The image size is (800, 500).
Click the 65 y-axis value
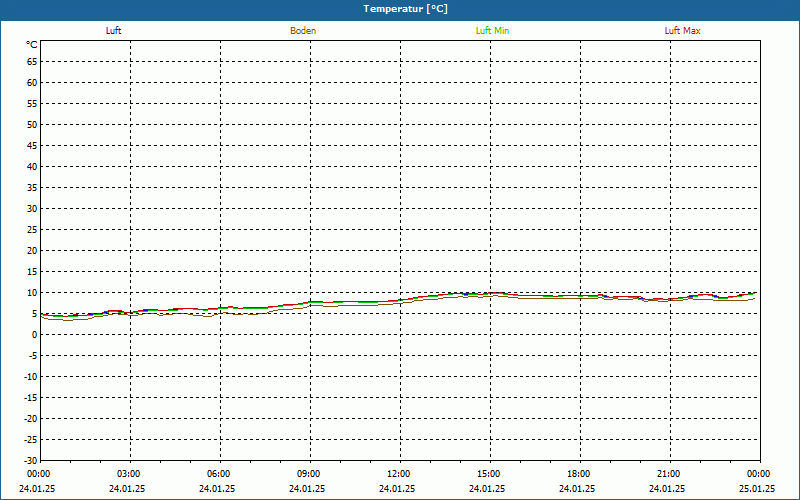click(x=32, y=62)
